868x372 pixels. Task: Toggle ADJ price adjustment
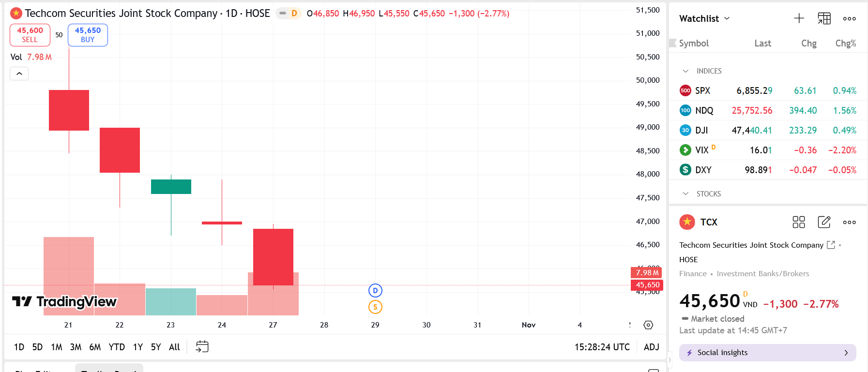coord(651,347)
